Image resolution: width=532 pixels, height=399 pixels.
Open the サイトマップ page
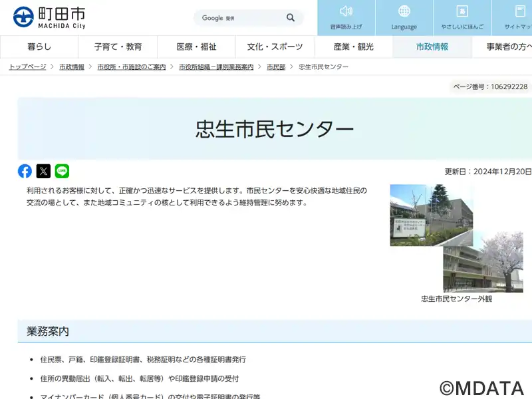coord(517,18)
